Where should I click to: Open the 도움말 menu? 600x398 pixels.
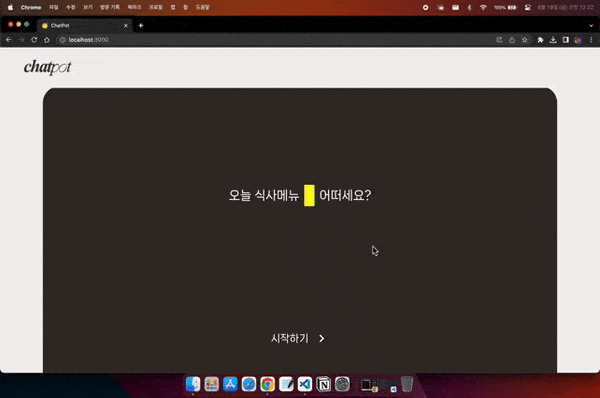[x=202, y=7]
